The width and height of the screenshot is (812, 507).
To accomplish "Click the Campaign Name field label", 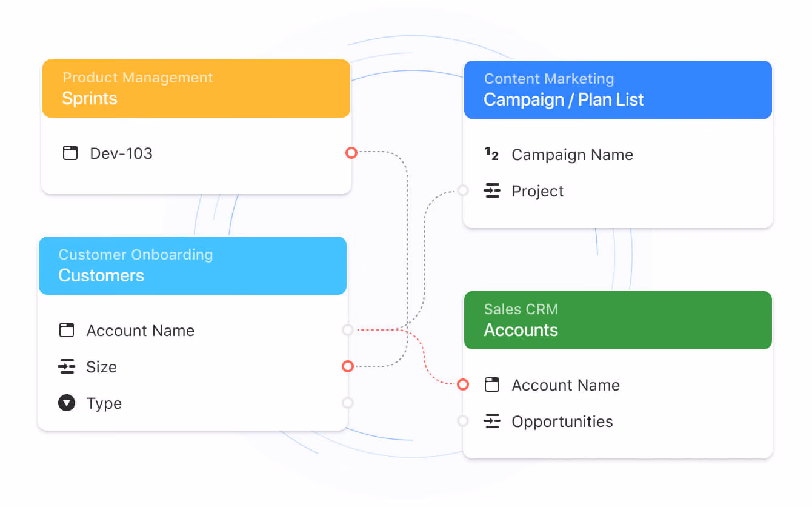I will [x=572, y=155].
